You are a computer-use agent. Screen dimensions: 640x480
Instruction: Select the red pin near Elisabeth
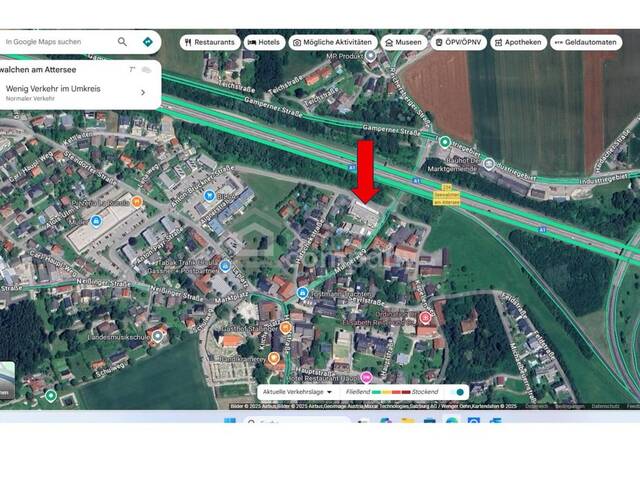pos(425,318)
